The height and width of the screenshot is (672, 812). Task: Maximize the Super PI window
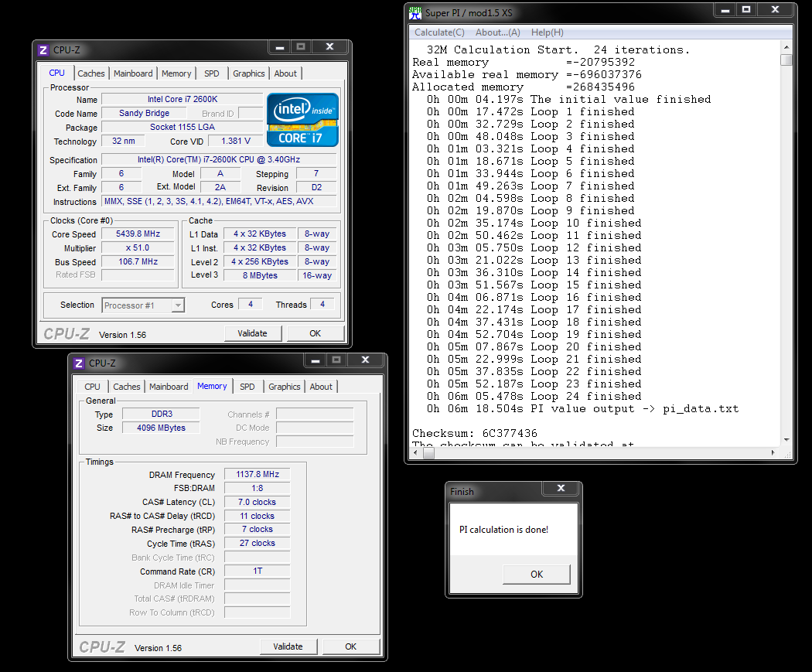(x=746, y=11)
